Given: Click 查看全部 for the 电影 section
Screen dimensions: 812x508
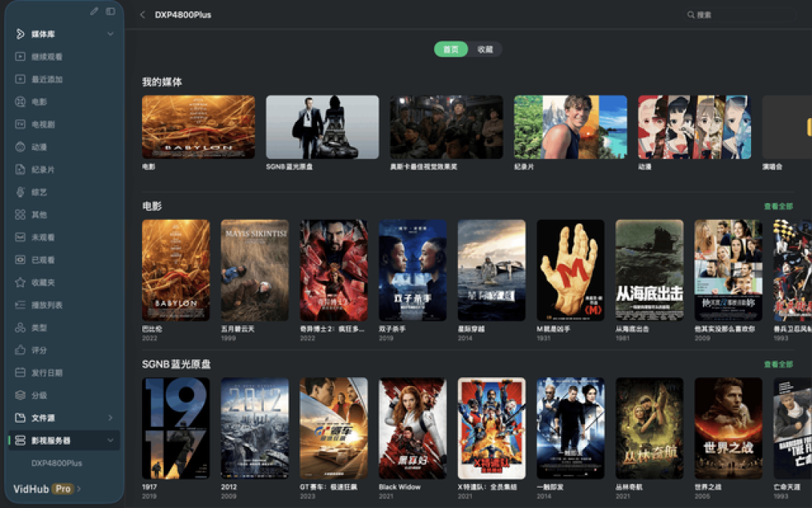Looking at the screenshot, I should click(778, 206).
